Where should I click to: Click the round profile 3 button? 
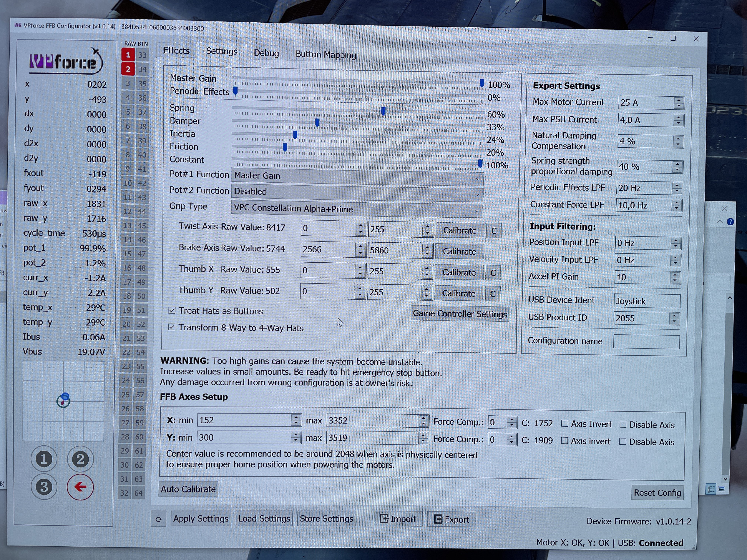pyautogui.click(x=44, y=487)
